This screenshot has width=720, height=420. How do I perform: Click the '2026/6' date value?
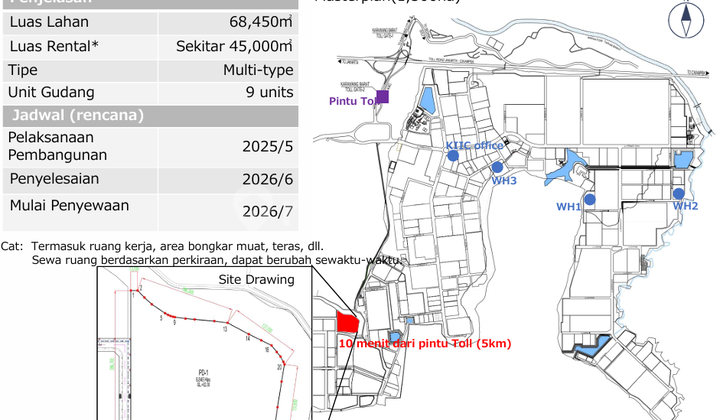click(x=268, y=179)
